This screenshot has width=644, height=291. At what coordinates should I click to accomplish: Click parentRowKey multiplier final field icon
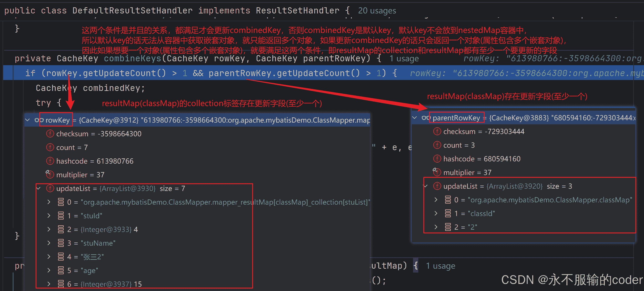pyautogui.click(x=437, y=172)
